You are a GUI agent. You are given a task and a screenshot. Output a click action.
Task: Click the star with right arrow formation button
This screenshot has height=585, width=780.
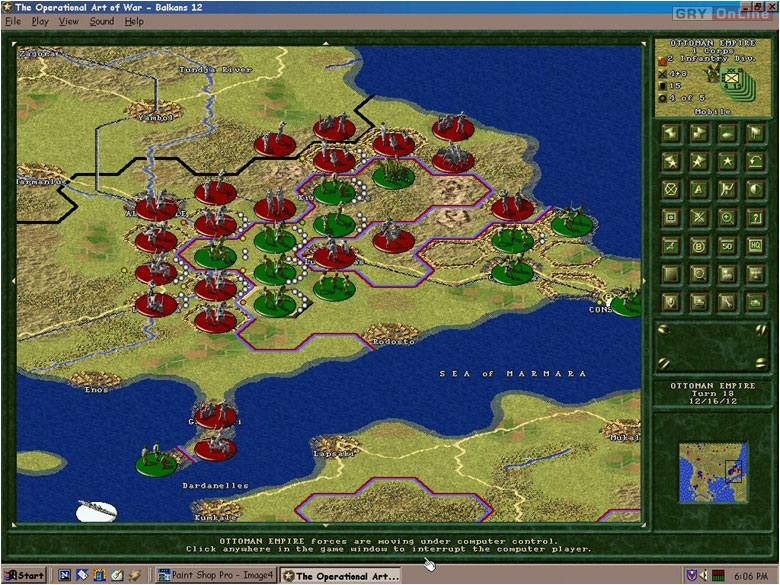[x=699, y=162]
